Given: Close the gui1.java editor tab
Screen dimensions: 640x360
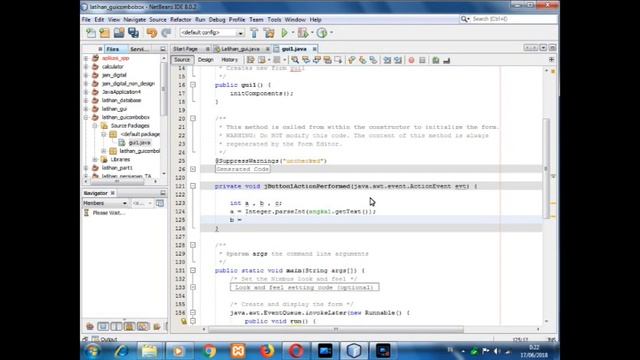Looking at the screenshot, I should click(314, 49).
